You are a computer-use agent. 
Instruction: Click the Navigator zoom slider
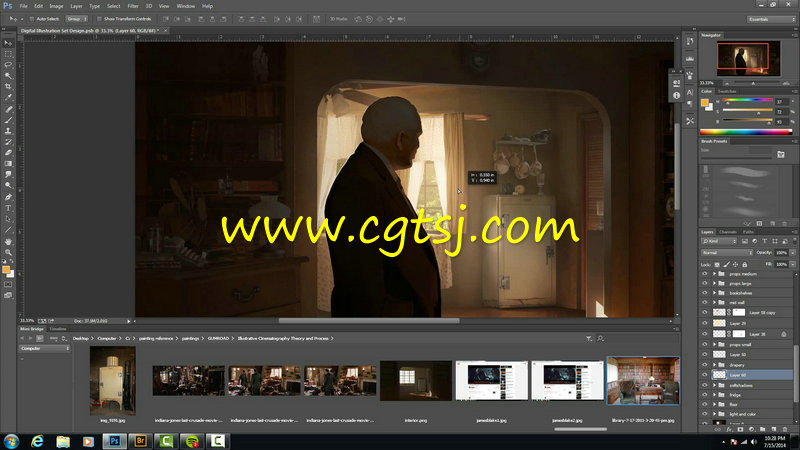pos(754,83)
